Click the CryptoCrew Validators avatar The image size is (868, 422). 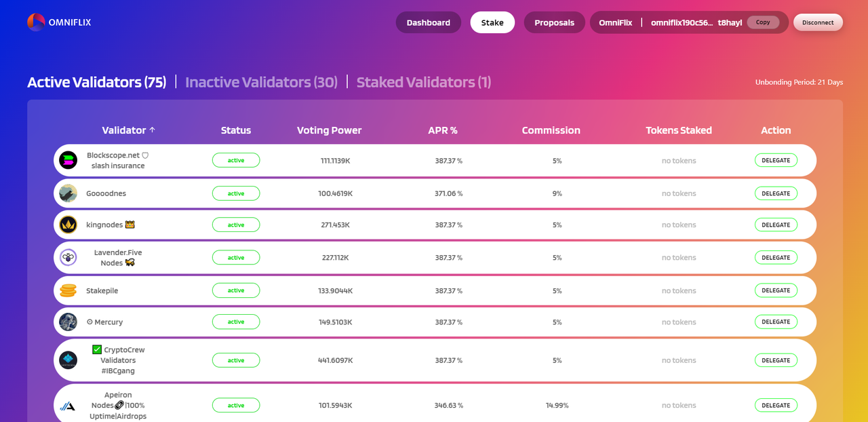click(68, 360)
